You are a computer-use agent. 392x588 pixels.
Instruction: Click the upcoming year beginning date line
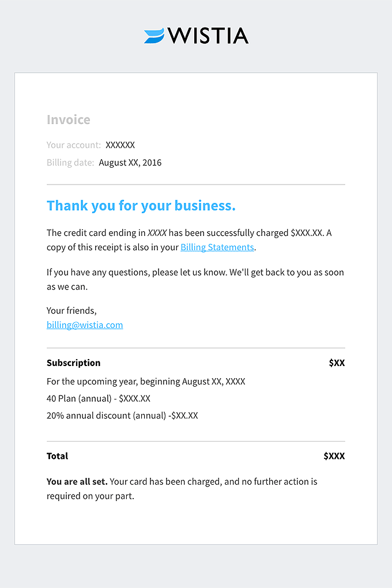(x=146, y=382)
